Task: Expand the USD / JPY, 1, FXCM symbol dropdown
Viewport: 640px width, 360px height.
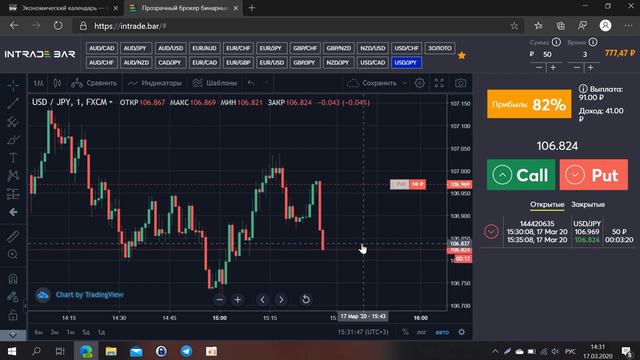Action: 72,102
